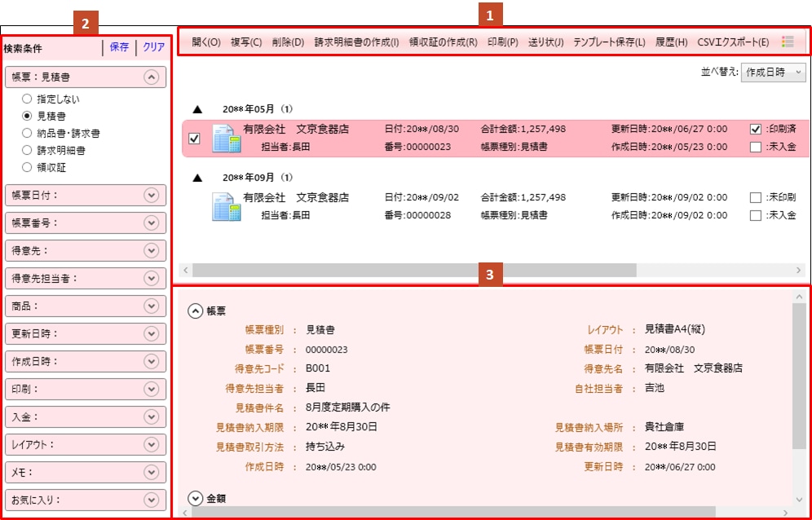812x520 pixels.
Task: Select the 納品書・請求書 radio button
Action: (x=27, y=133)
